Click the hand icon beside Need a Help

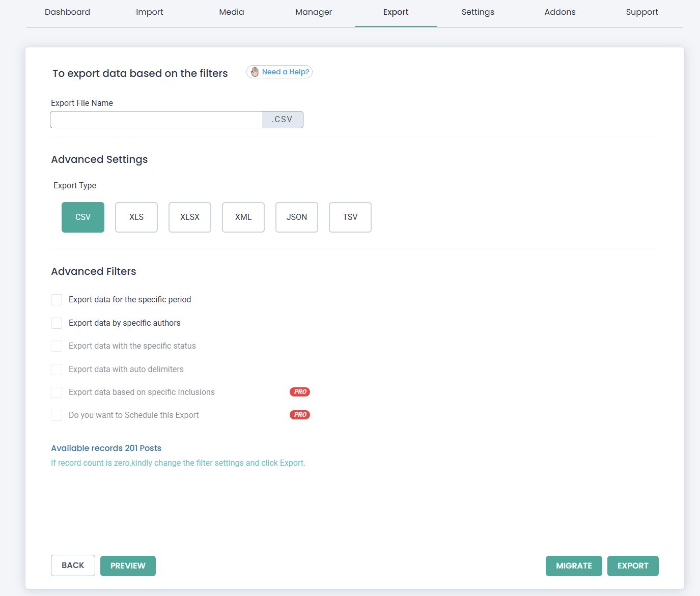click(x=255, y=72)
